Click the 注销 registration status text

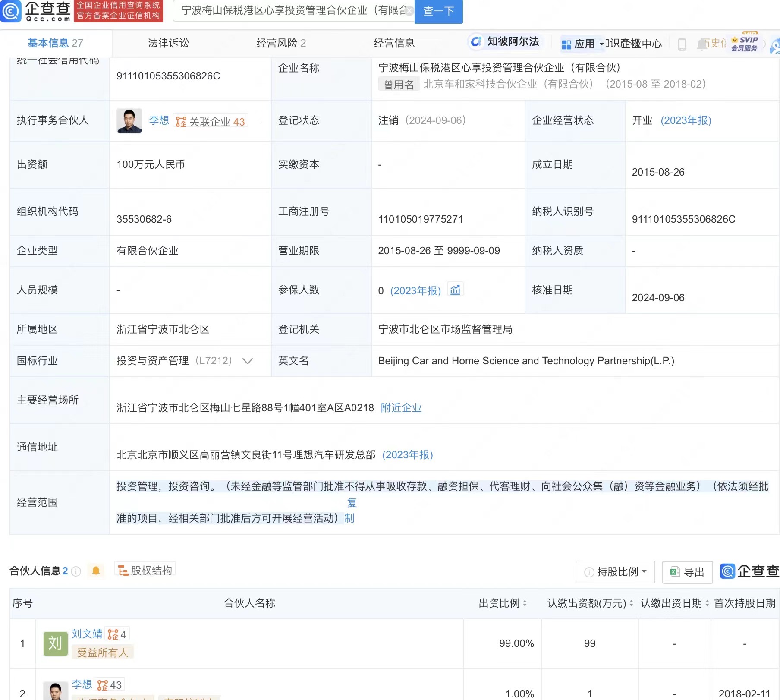pyautogui.click(x=388, y=120)
